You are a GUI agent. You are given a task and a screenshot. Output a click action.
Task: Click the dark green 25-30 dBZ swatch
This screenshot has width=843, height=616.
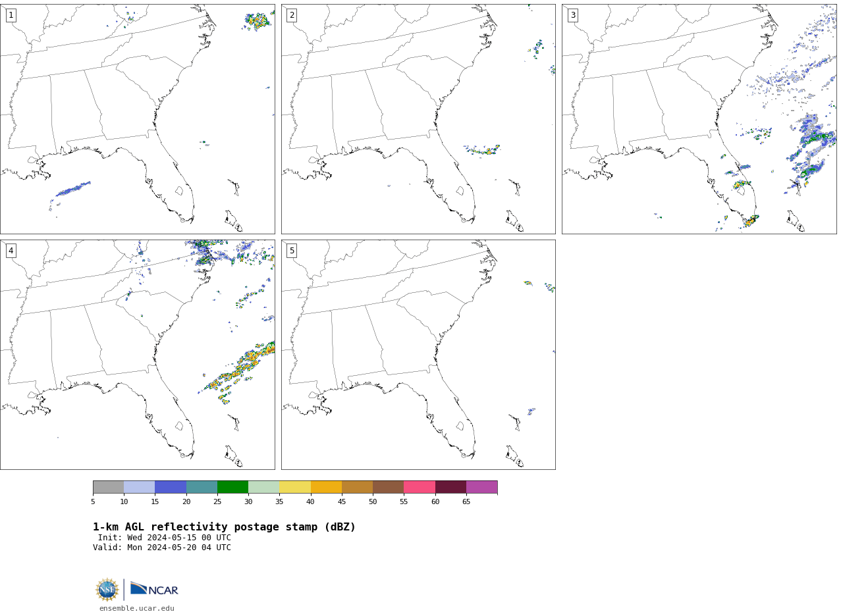point(232,487)
